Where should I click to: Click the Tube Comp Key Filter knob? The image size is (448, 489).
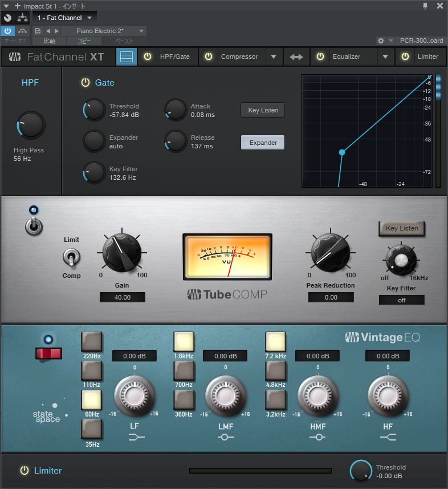click(401, 260)
